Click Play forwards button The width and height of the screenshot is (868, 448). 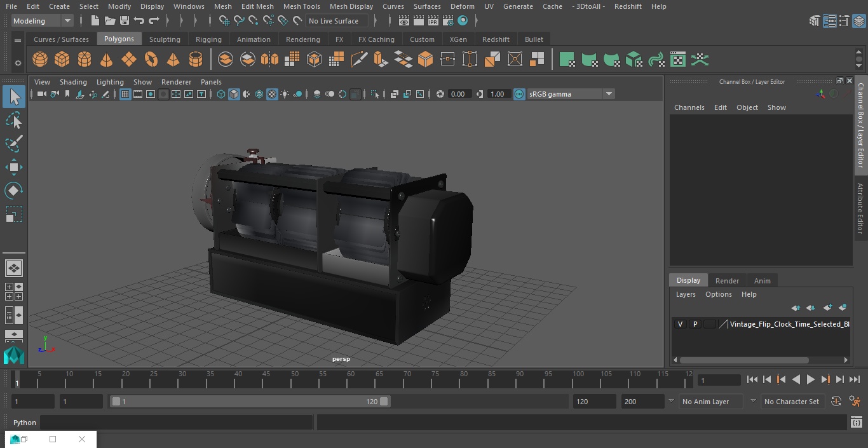(x=810, y=379)
